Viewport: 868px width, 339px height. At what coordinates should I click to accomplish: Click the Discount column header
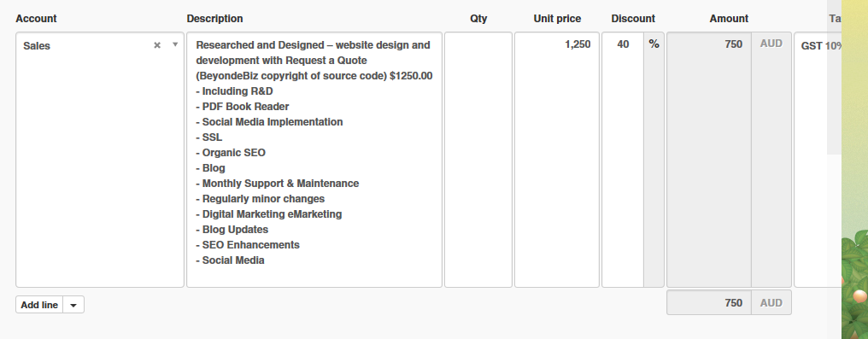633,18
